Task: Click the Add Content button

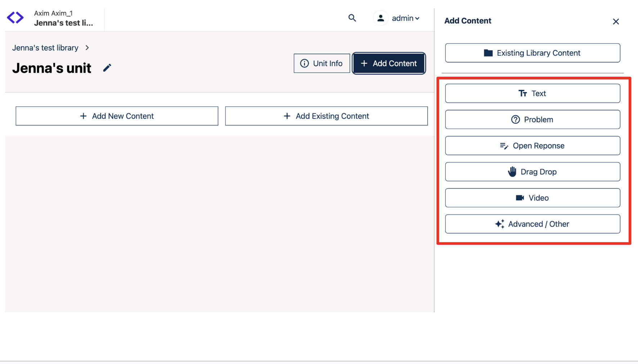Action: (388, 63)
